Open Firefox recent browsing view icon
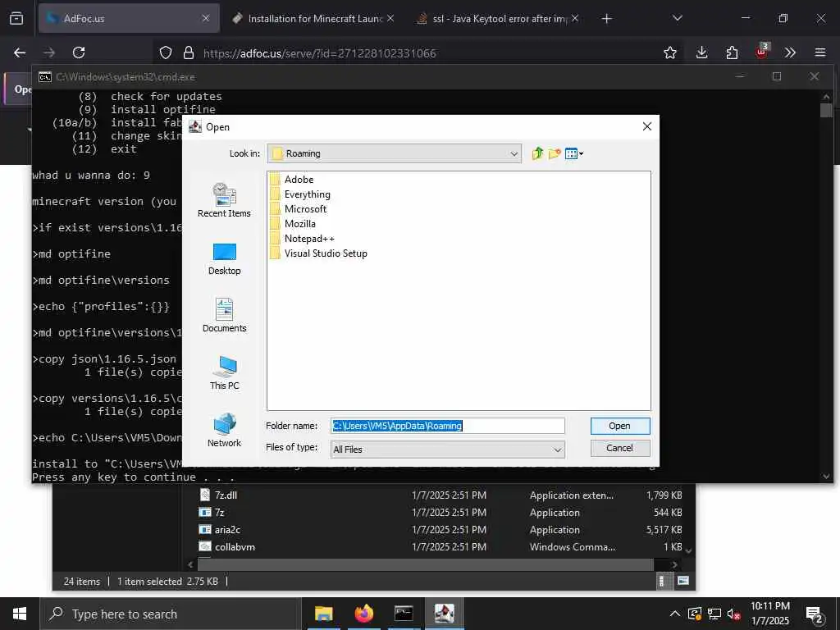Screen dimensions: 840x630 point(16,19)
